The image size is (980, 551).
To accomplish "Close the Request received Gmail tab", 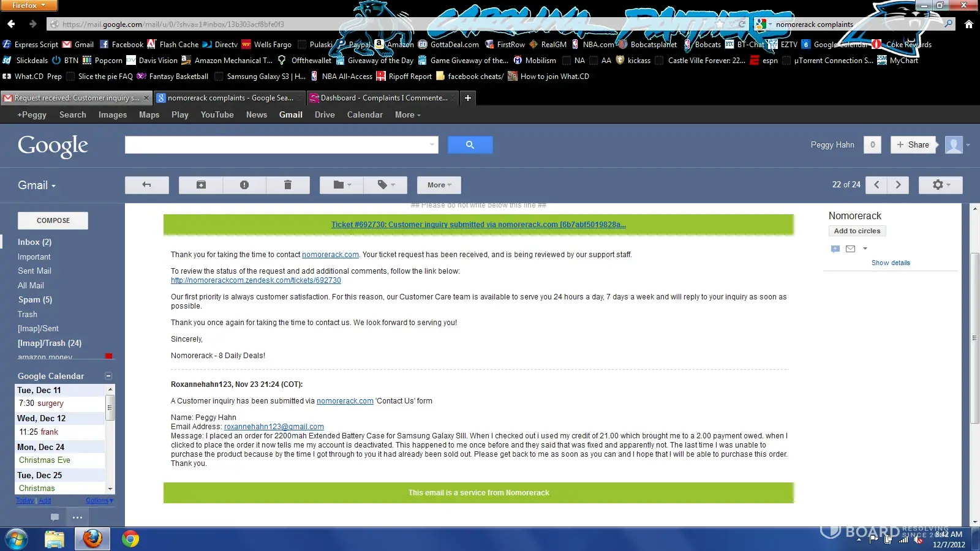I will 146,98.
